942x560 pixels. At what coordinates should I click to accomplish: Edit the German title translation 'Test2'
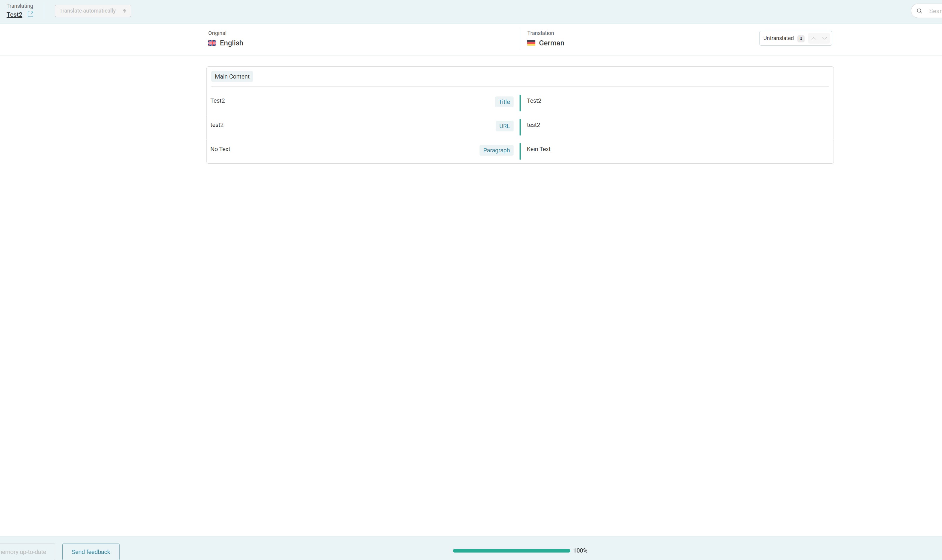click(x=534, y=101)
